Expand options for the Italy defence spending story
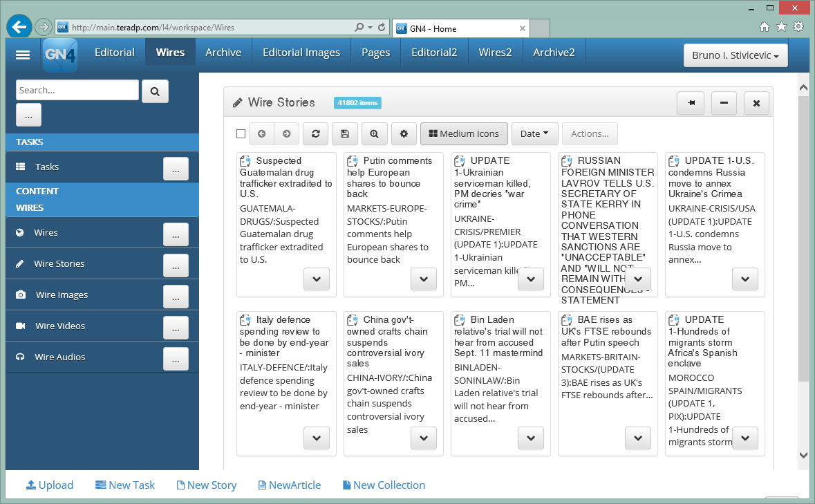815x504 pixels. [x=317, y=438]
